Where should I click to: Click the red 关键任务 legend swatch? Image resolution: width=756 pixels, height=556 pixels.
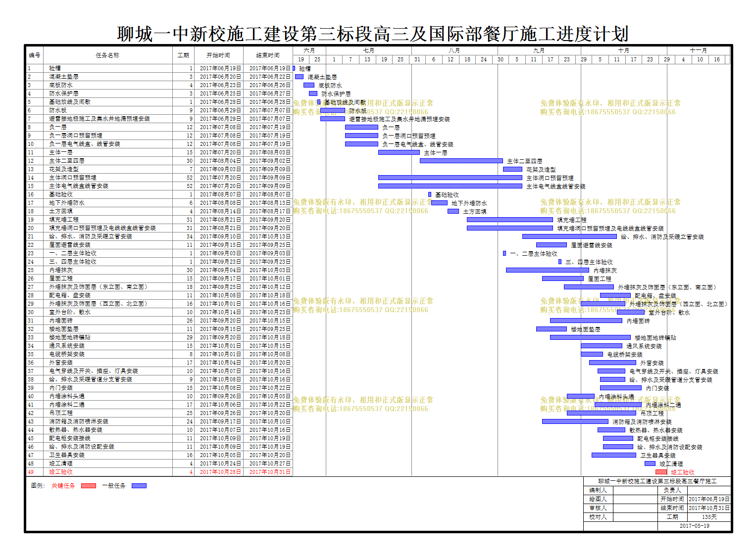(89, 486)
